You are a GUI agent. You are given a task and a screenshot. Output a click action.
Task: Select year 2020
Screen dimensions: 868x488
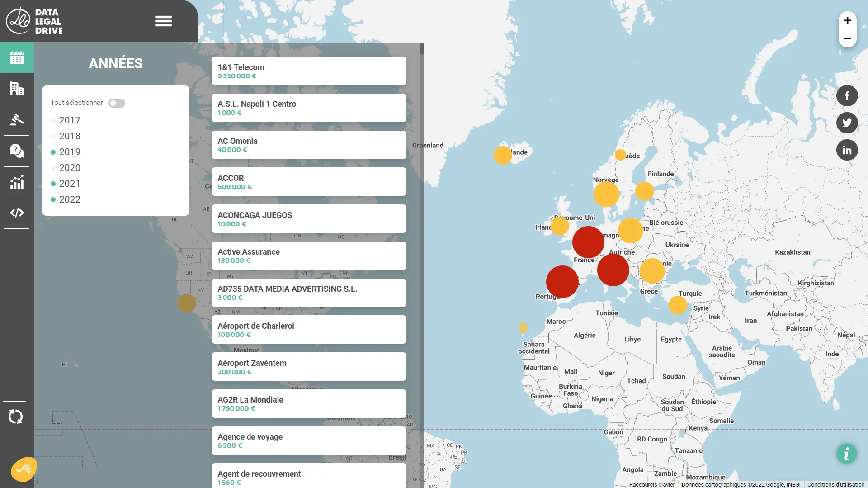click(66, 168)
